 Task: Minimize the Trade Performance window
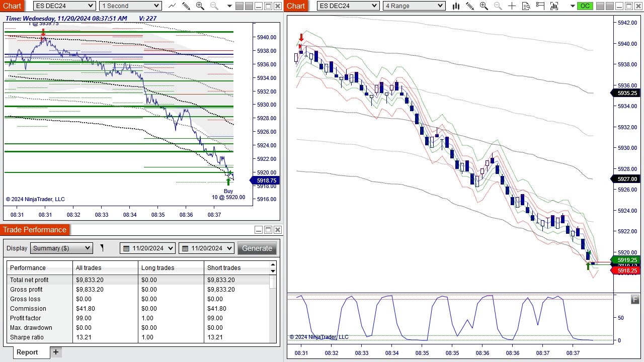coord(259,230)
